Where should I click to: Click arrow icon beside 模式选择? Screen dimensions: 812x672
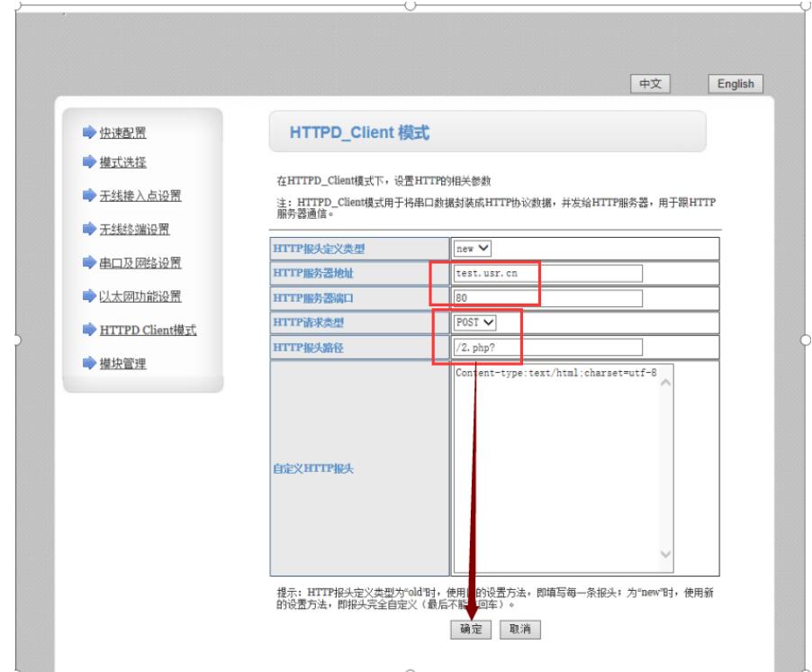pyautogui.click(x=88, y=162)
